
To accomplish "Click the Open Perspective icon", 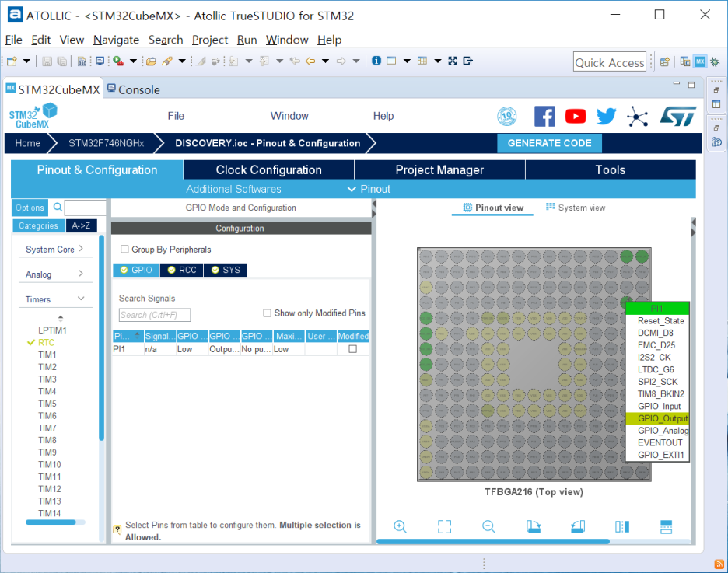I will tap(665, 61).
